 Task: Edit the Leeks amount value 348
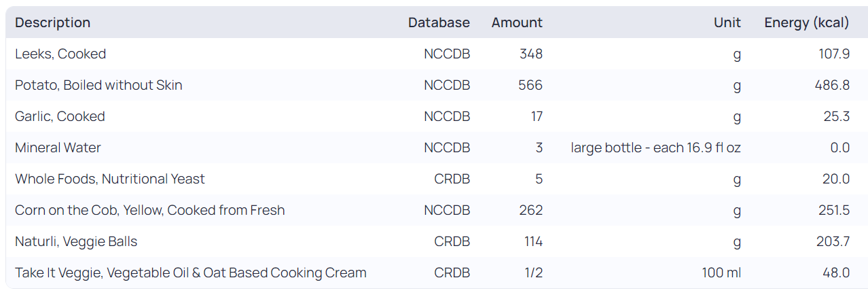point(530,54)
